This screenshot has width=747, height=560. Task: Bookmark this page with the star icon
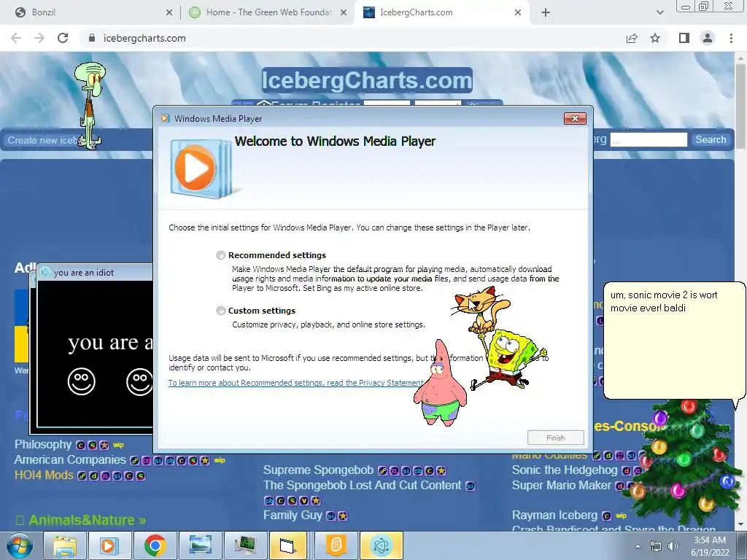655,38
